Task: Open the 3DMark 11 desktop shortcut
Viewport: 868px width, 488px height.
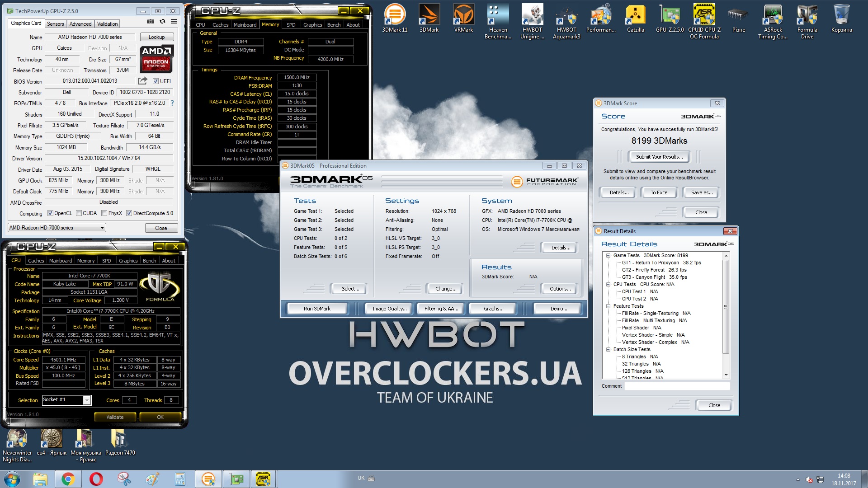Action: tap(395, 19)
